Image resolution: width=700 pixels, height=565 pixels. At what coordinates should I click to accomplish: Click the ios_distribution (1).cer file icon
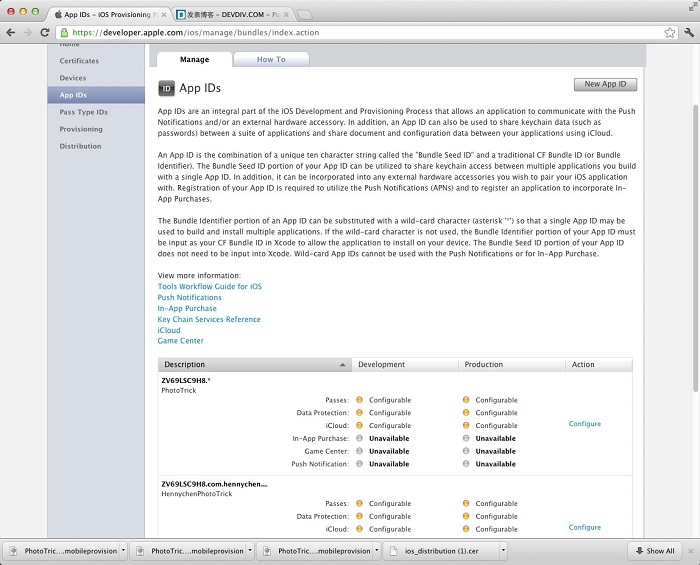pos(394,551)
